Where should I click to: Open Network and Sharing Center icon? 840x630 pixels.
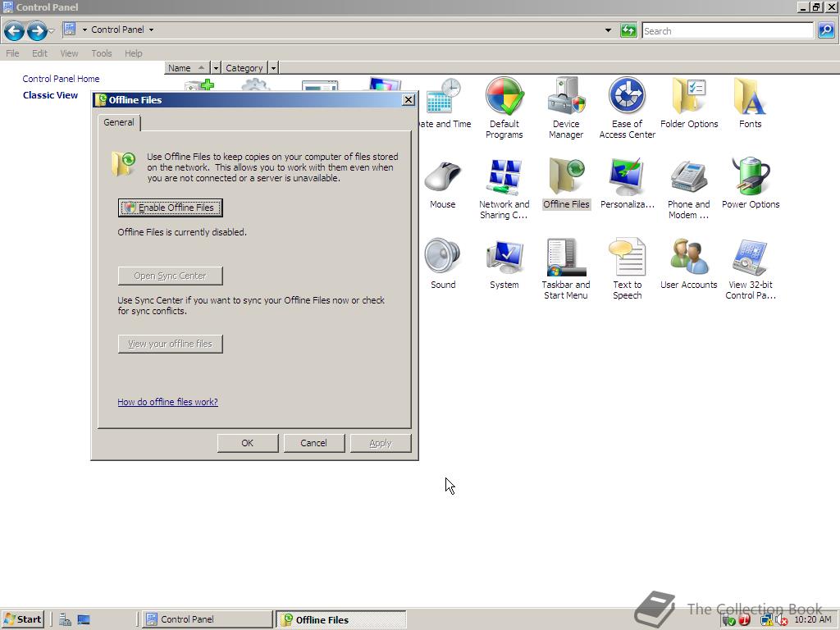pos(504,189)
